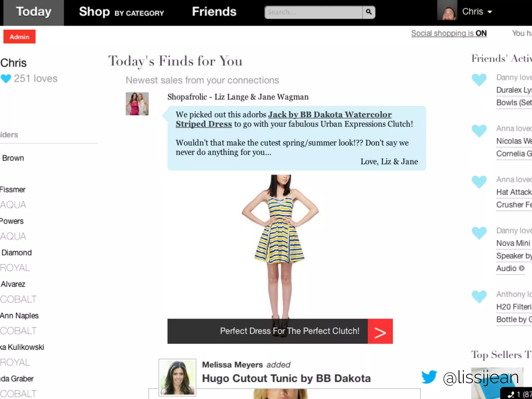Image resolution: width=532 pixels, height=399 pixels.
Task: Click heart icon beside Nova Mini Speaker
Action: 479,232
